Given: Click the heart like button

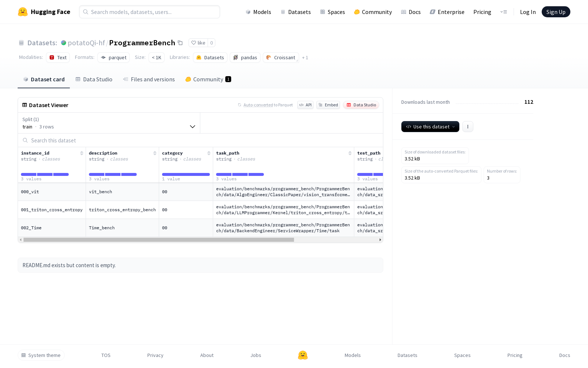Looking at the screenshot, I should click(x=198, y=43).
